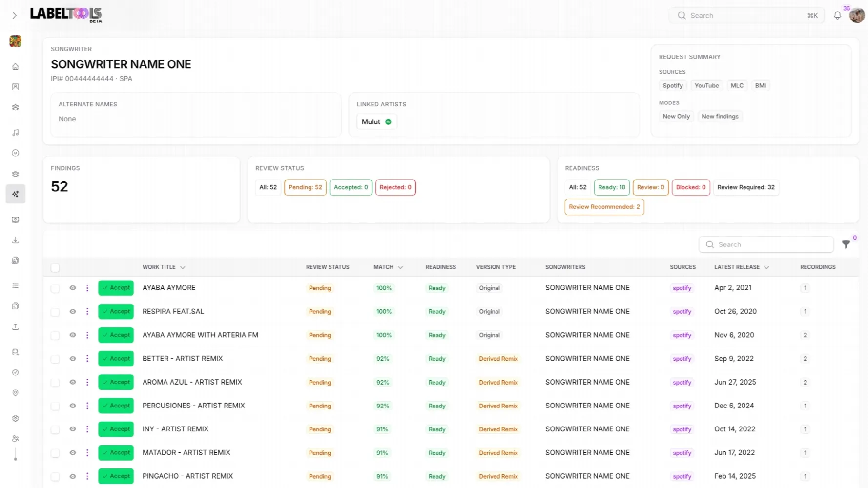Click the upload icon in the sidebar
868x488 pixels.
click(16, 326)
